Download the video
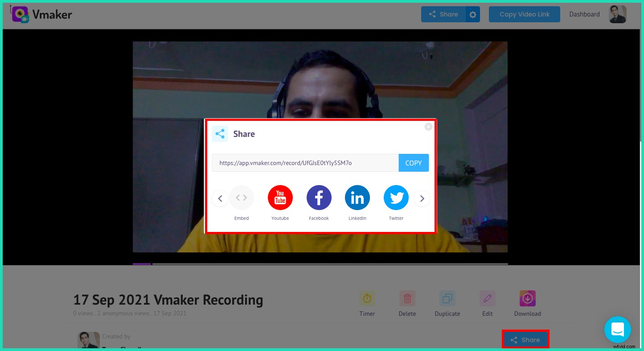This screenshot has width=644, height=351. pyautogui.click(x=527, y=298)
